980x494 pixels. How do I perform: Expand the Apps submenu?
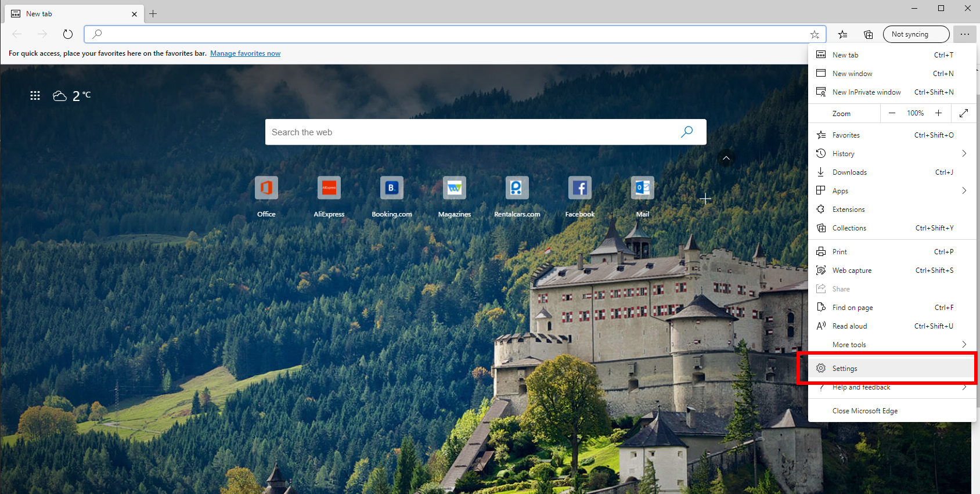click(964, 191)
